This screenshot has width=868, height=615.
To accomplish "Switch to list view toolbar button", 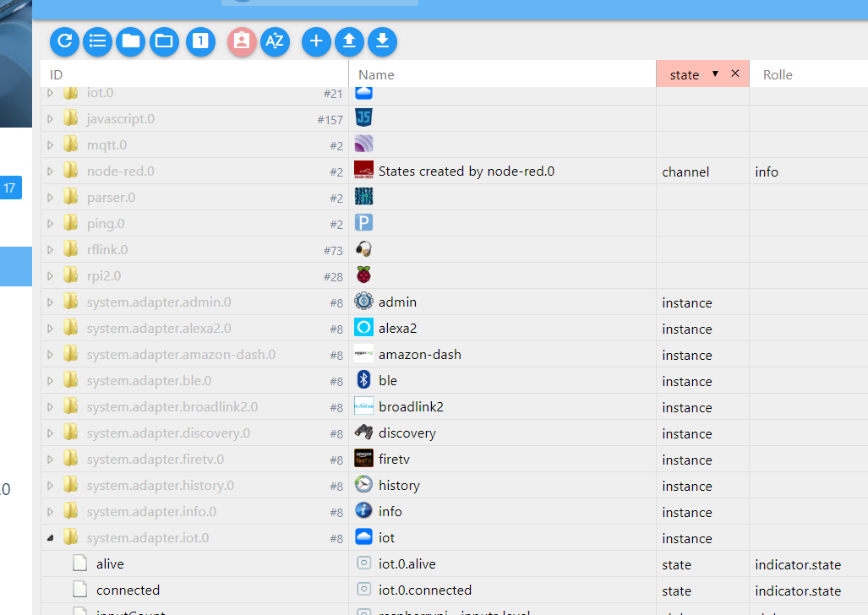I will coord(97,41).
